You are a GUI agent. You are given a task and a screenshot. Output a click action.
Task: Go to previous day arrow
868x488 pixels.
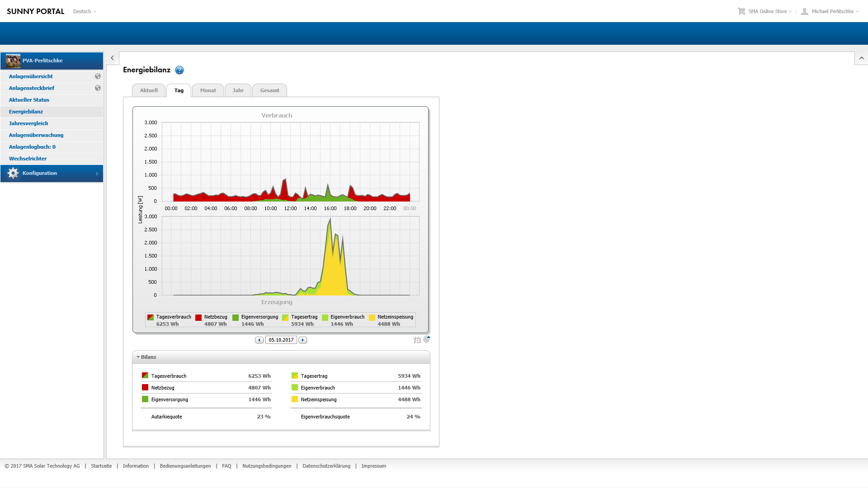point(259,340)
